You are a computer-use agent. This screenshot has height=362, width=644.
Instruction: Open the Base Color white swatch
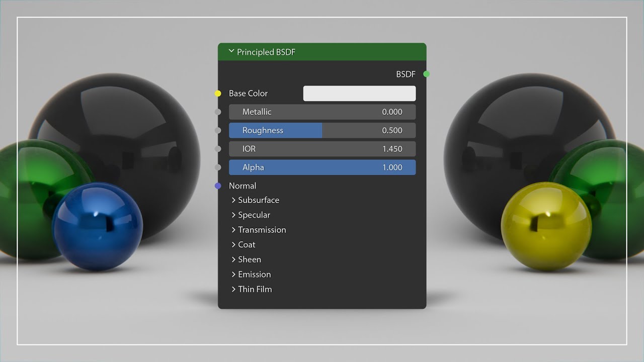pos(359,94)
